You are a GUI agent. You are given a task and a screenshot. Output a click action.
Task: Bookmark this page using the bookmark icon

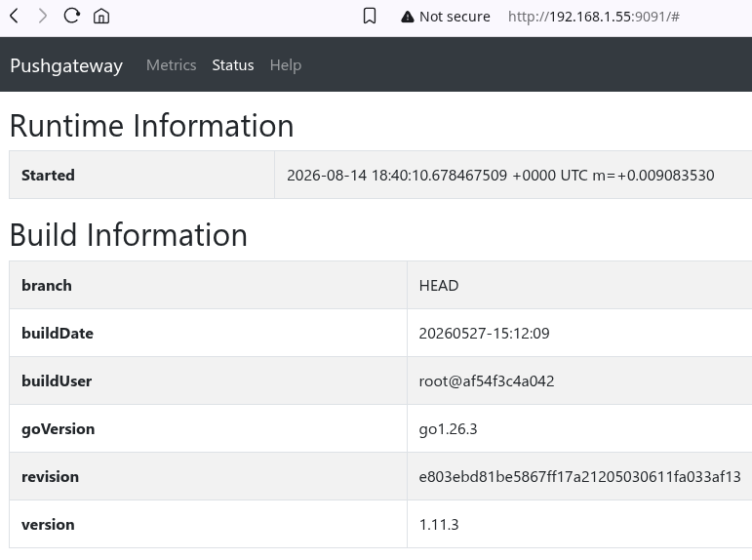370,17
